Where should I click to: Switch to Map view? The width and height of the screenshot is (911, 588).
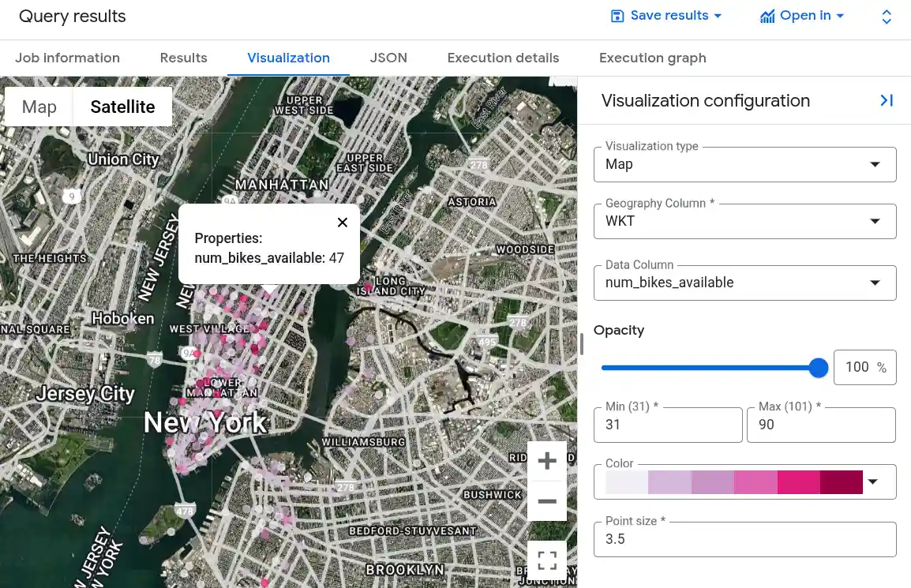point(37,106)
